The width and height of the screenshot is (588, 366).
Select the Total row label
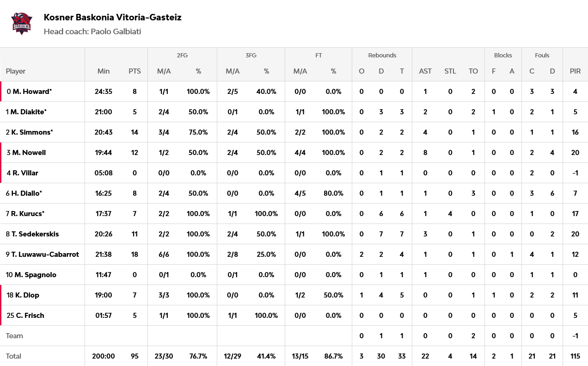click(x=14, y=356)
